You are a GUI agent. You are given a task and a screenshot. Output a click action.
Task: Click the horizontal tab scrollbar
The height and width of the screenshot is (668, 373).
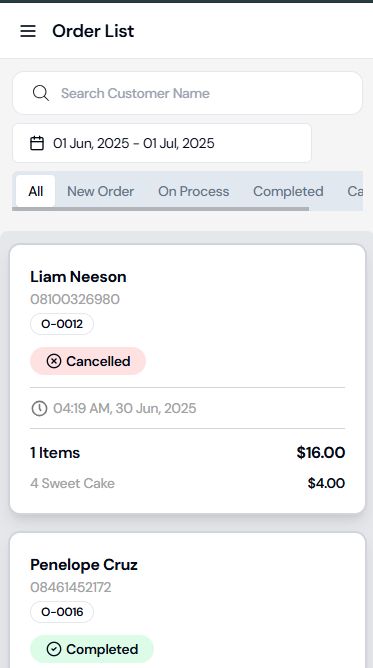(x=161, y=209)
